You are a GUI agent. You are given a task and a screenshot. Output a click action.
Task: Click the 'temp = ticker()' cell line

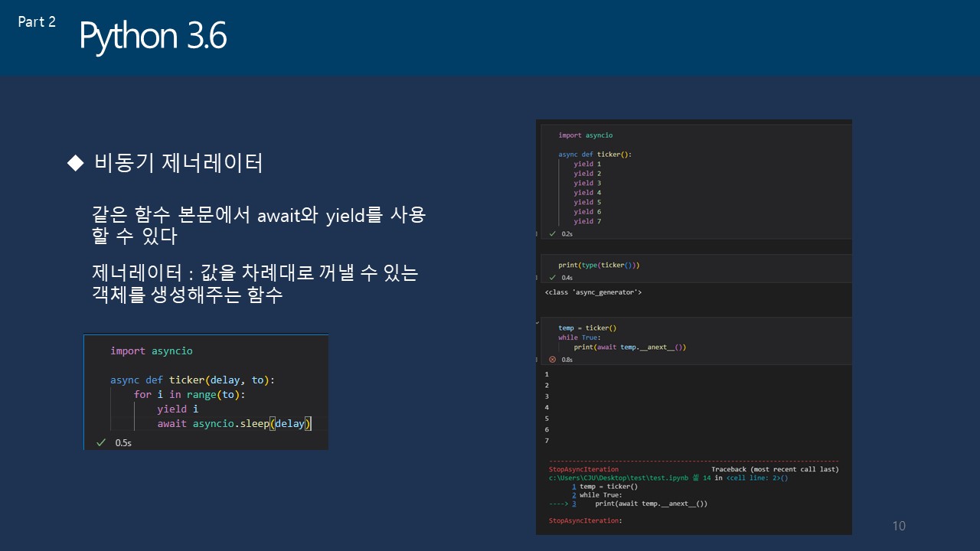pyautogui.click(x=587, y=328)
